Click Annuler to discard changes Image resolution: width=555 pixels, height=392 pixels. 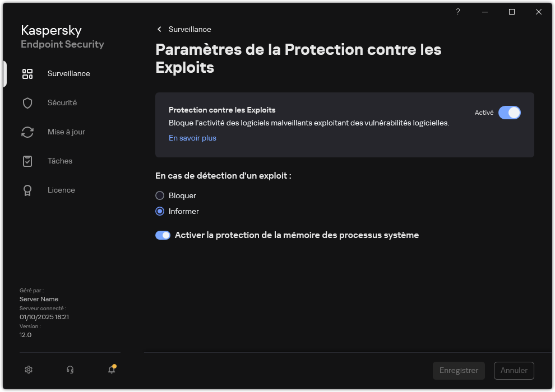[514, 370]
